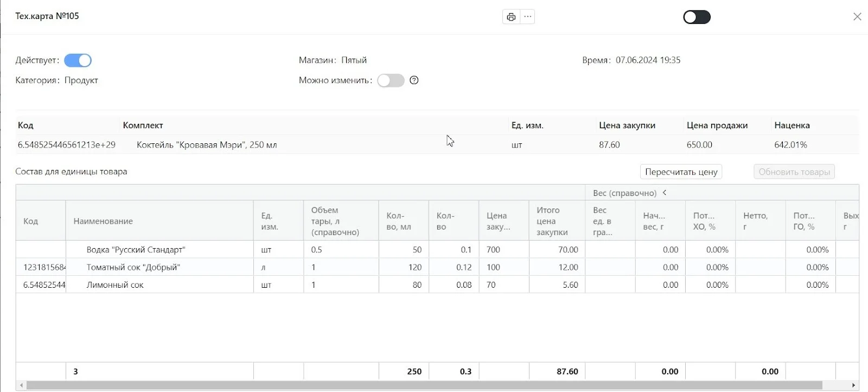The height and width of the screenshot is (392, 868).
Task: Click the sale price 650.00
Action: pyautogui.click(x=699, y=145)
